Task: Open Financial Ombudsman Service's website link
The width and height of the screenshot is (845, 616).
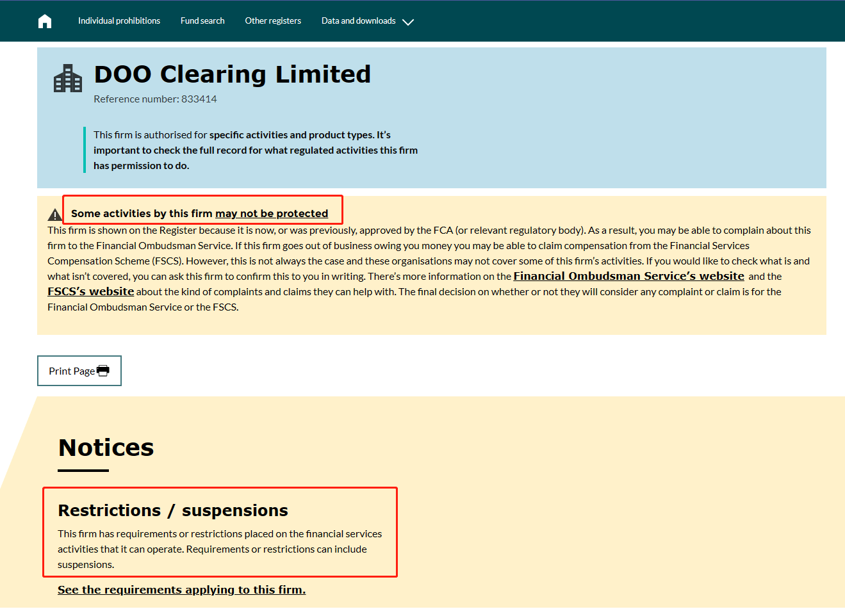Action: [x=628, y=276]
